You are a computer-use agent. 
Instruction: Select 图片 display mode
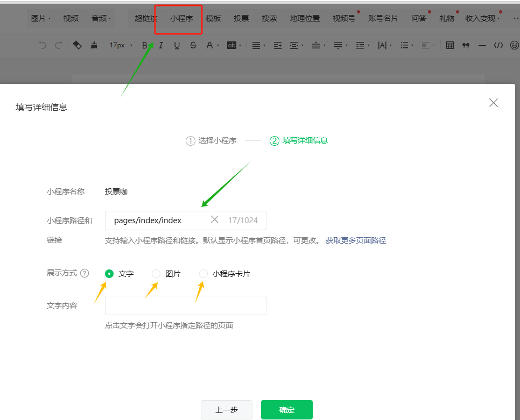156,274
